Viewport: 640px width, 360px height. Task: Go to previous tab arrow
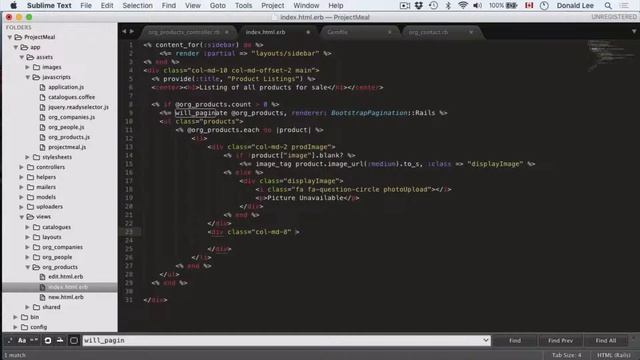pyautogui.click(x=124, y=31)
